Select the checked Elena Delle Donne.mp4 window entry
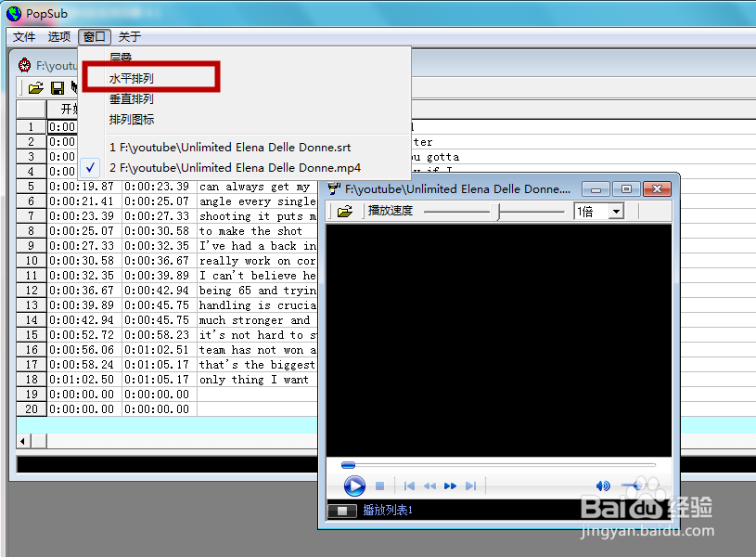Viewport: 756px width, 557px height. [235, 167]
